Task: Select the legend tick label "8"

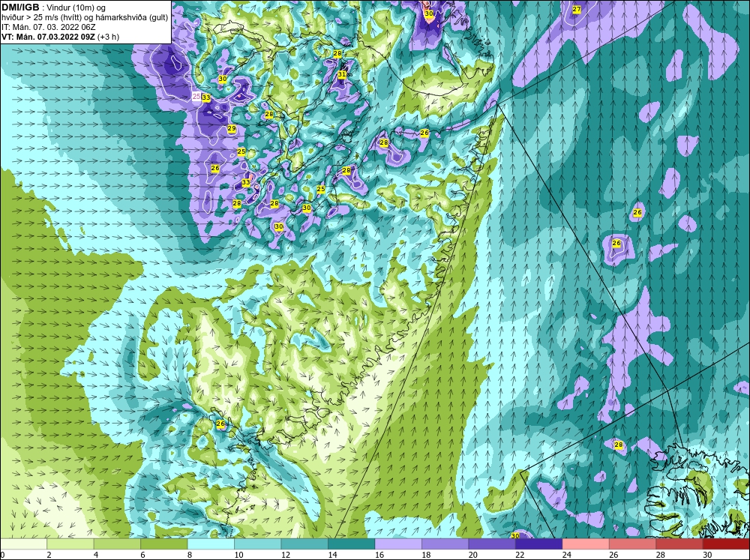Action: point(190,555)
